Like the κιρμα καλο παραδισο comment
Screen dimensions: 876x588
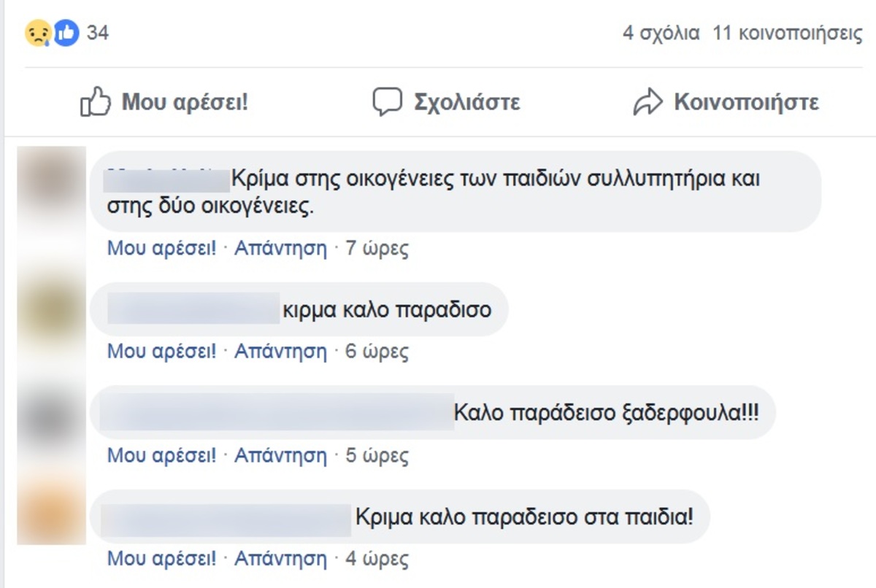(x=162, y=352)
